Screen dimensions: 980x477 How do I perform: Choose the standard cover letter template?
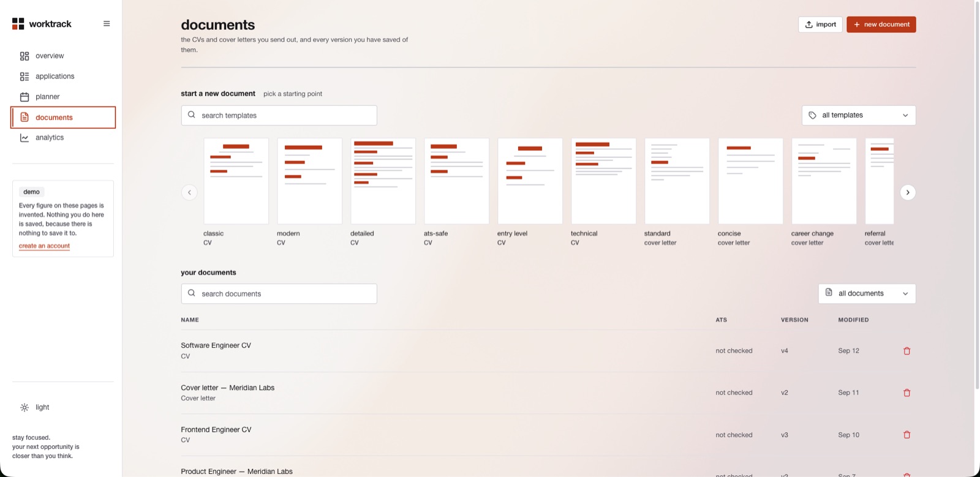coord(677,192)
